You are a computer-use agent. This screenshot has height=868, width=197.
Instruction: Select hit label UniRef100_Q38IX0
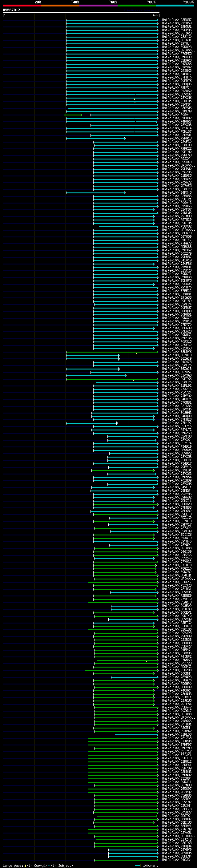176,37
